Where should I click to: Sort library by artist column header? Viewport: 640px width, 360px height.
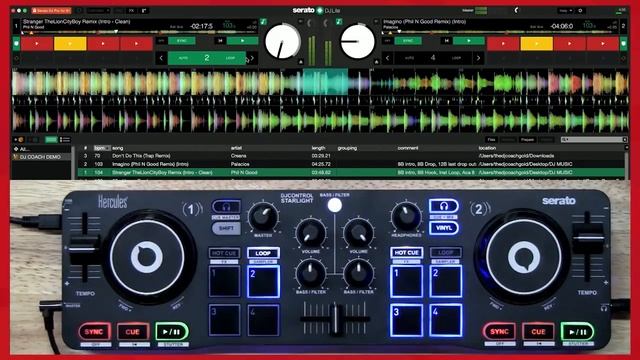236,148
